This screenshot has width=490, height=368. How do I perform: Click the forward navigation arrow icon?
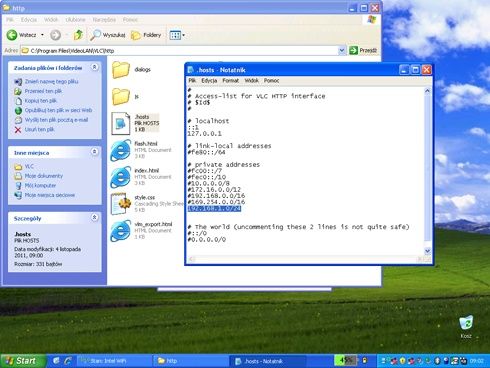55,35
